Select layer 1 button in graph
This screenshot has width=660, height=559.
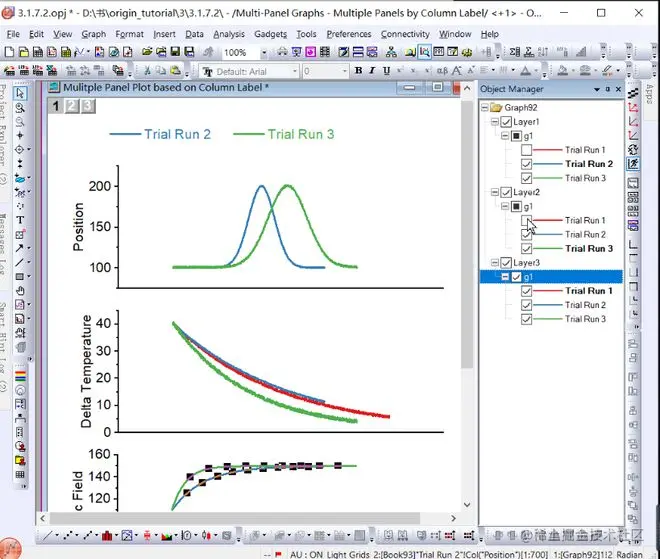coord(56,106)
